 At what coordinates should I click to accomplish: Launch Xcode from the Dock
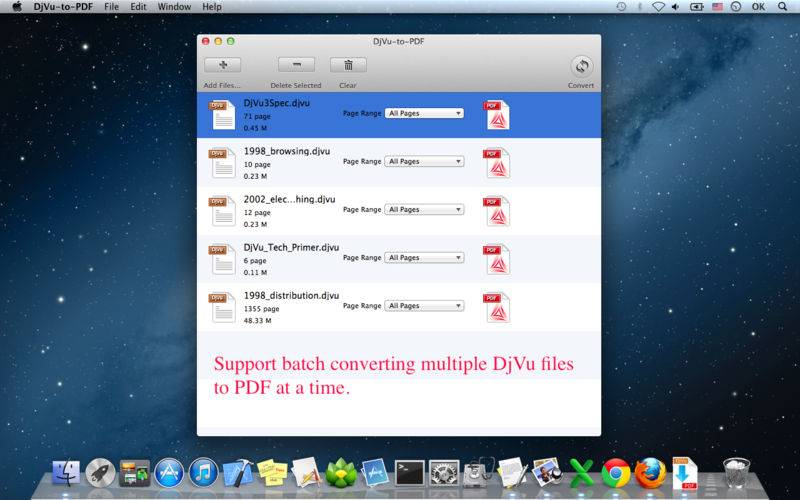click(238, 473)
